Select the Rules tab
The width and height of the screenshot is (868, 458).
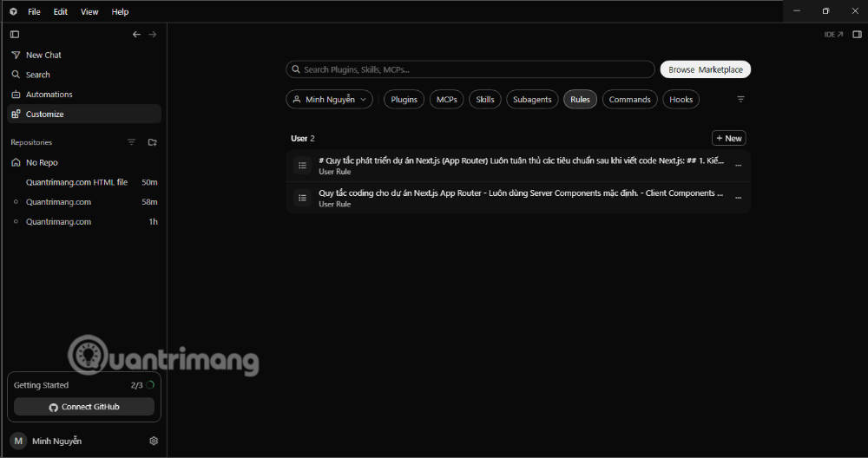[580, 100]
